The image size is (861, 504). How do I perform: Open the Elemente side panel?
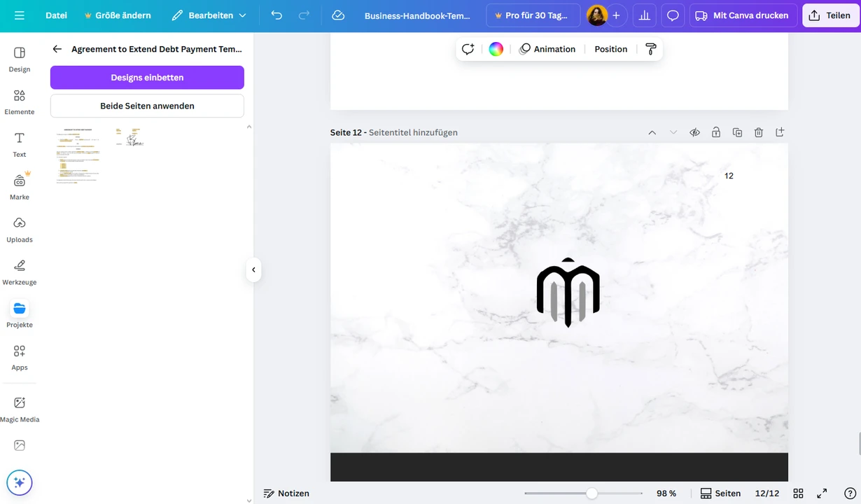tap(20, 101)
